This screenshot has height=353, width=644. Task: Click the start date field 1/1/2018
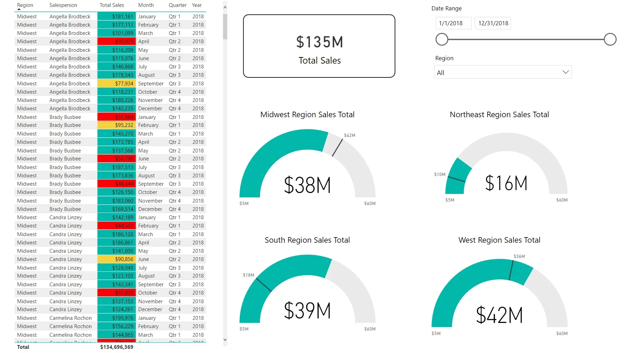(453, 23)
